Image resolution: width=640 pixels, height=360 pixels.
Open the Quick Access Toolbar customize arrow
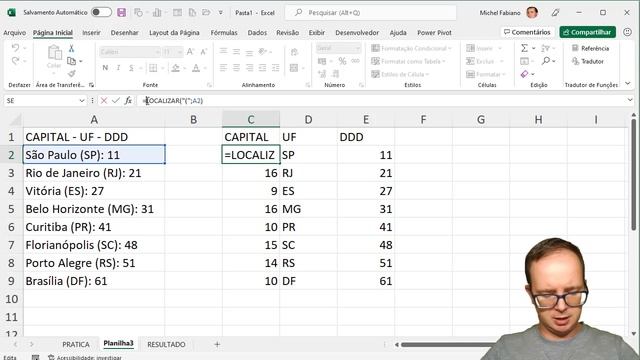[x=220, y=13]
